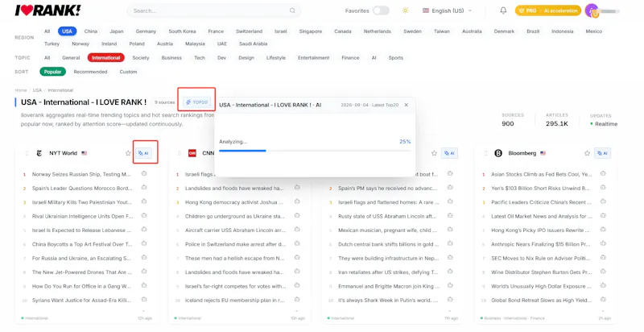The image size is (644, 332).
Task: Select China region filter
Action: click(x=91, y=31)
